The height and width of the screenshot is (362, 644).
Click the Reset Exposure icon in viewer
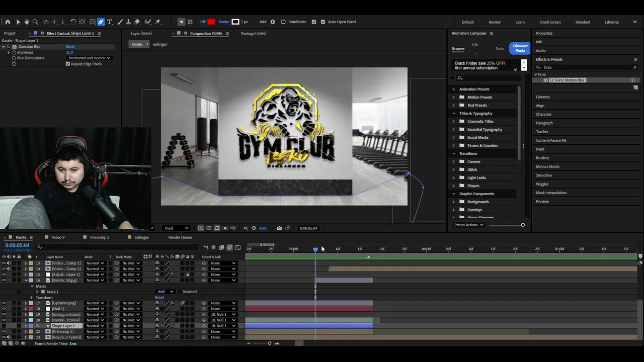coord(254,228)
